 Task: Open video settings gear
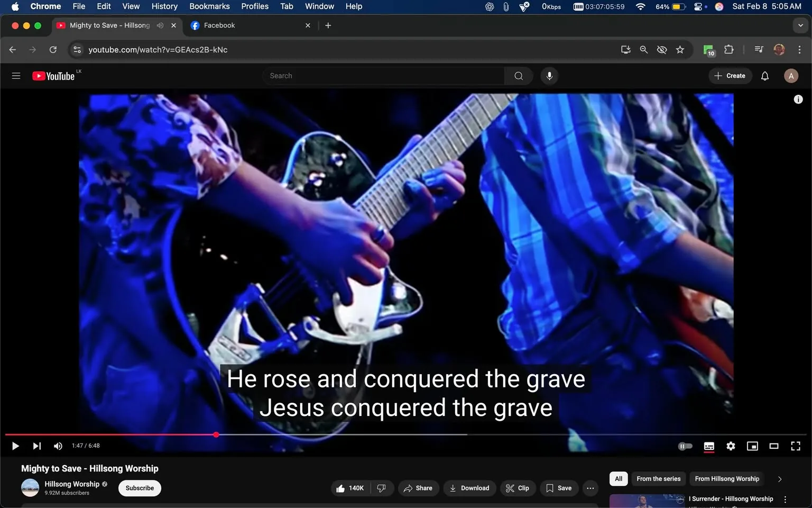[x=731, y=446]
